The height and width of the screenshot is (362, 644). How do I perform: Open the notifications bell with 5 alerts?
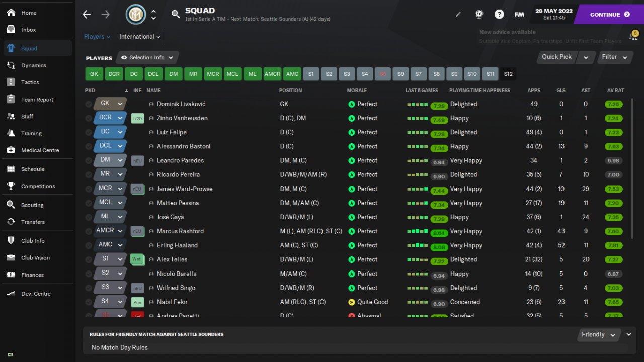coord(633,35)
